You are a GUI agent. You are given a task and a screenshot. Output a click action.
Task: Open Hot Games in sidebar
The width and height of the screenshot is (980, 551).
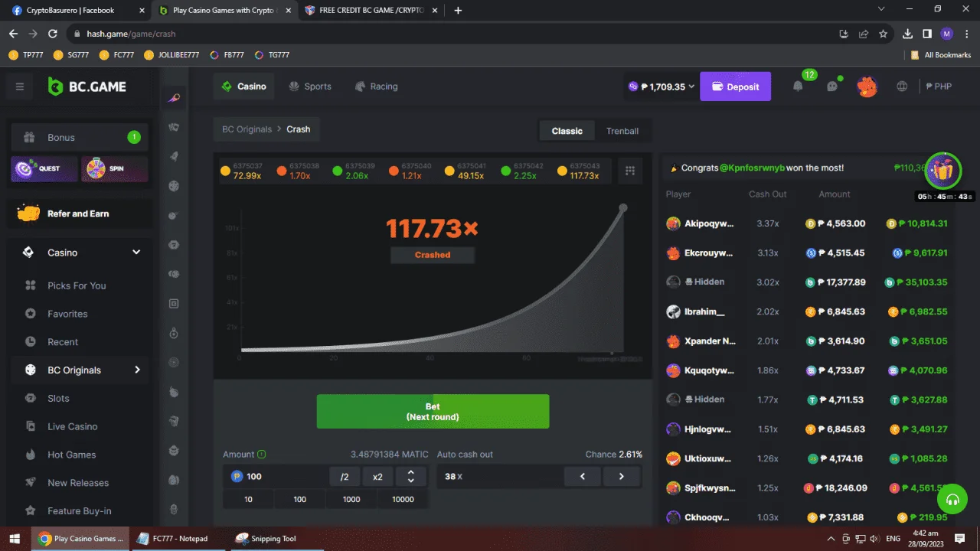click(x=71, y=455)
